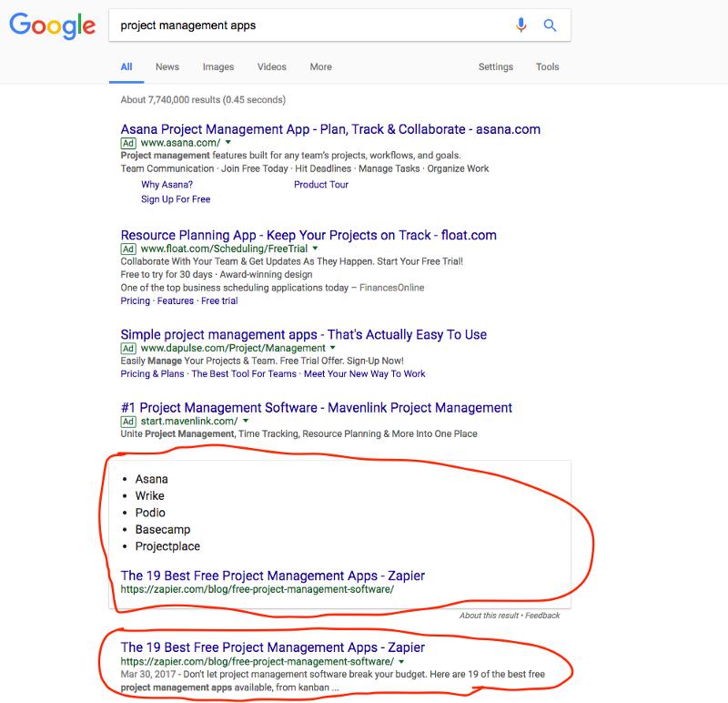This screenshot has height=703, width=728.
Task: Switch to the Images tab
Action: (x=218, y=66)
